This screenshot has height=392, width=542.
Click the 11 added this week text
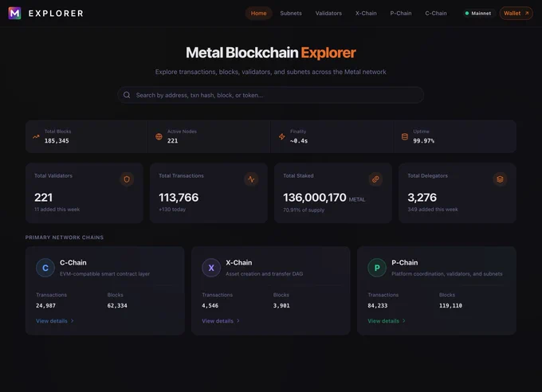[x=57, y=209]
